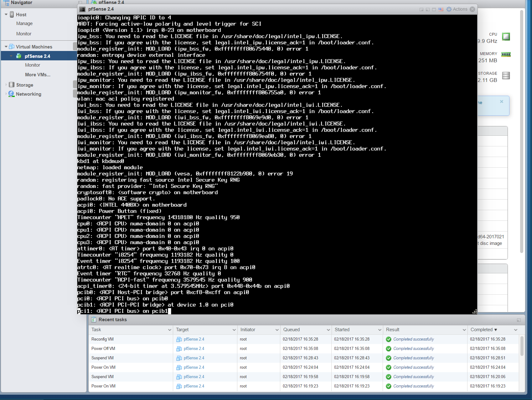Open keyboard layout flag selector

click(x=441, y=9)
